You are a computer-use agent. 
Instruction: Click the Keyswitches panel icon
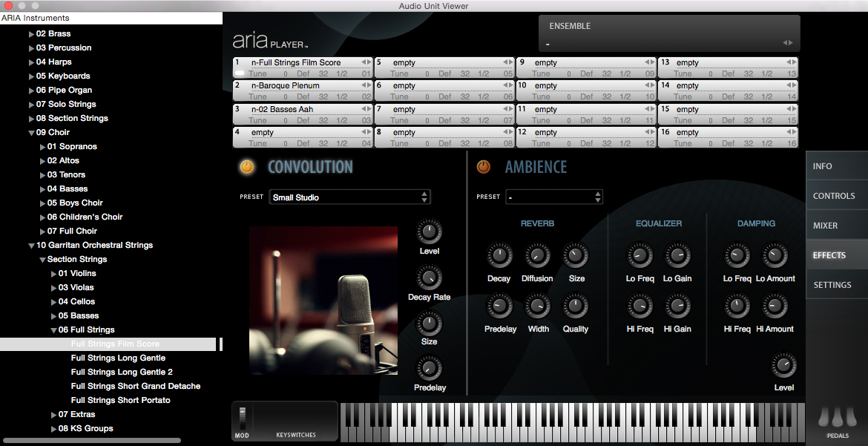click(295, 422)
